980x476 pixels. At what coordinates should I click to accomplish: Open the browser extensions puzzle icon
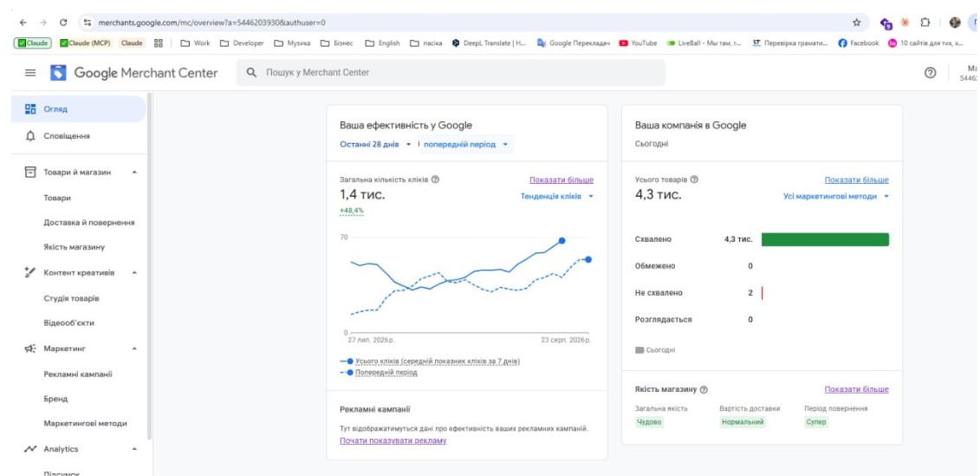point(925,23)
